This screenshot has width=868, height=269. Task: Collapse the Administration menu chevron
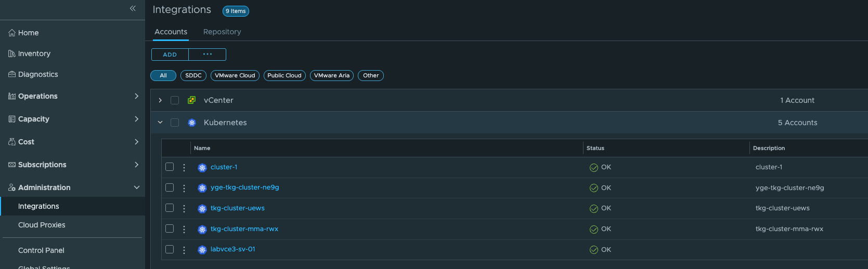(x=136, y=187)
